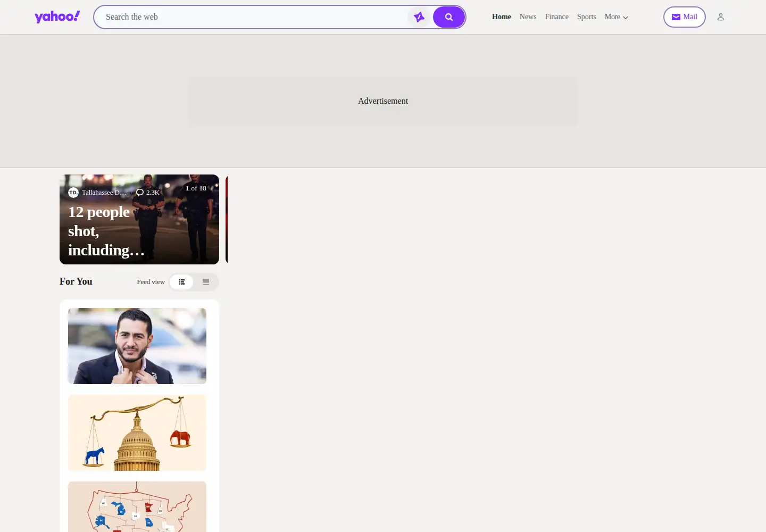
Task: Click the 'Tallahassee D…' source name
Action: click(x=104, y=193)
